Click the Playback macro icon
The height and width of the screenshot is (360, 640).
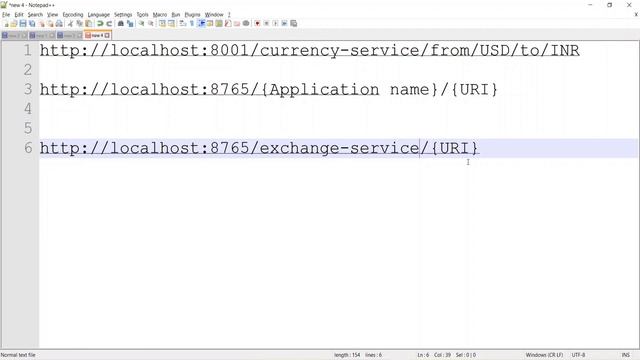tap(275, 24)
